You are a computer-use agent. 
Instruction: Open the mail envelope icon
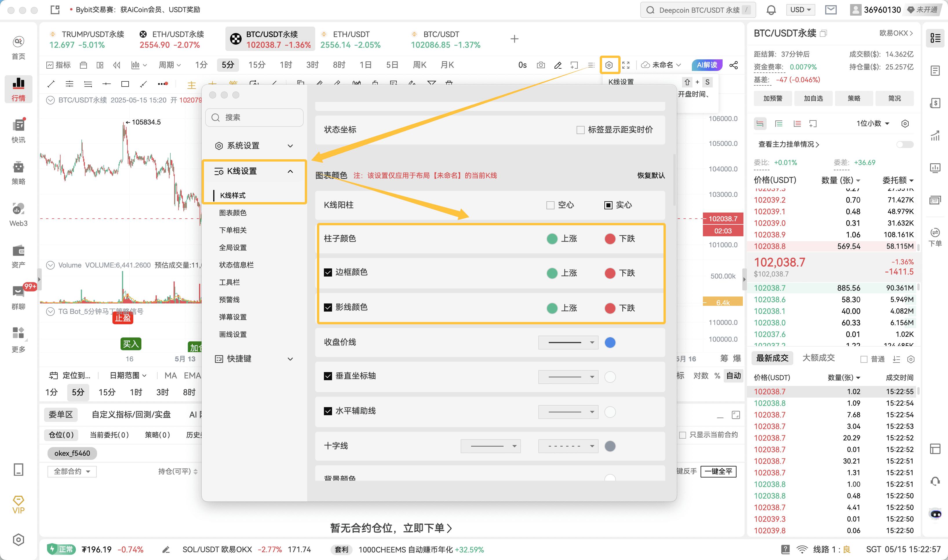click(831, 10)
